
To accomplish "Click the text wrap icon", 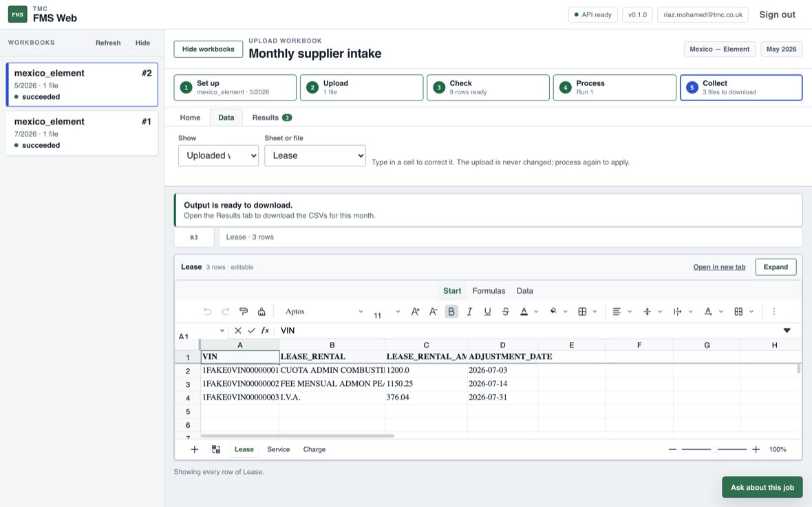I will coord(677,311).
